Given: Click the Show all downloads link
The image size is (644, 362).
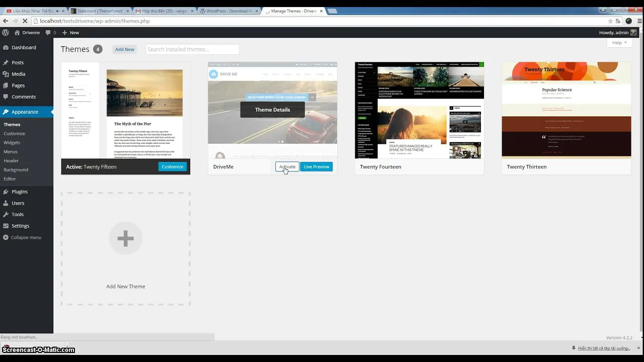Looking at the screenshot, I should coord(604,348).
